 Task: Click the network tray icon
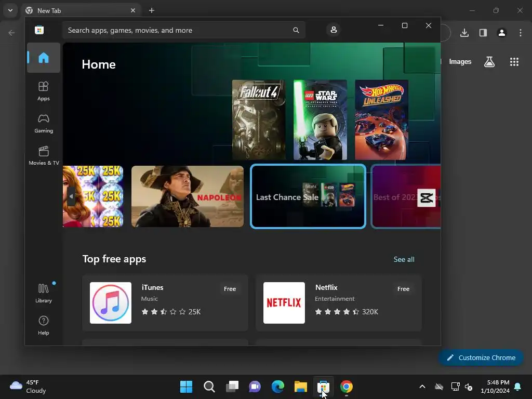point(455,387)
